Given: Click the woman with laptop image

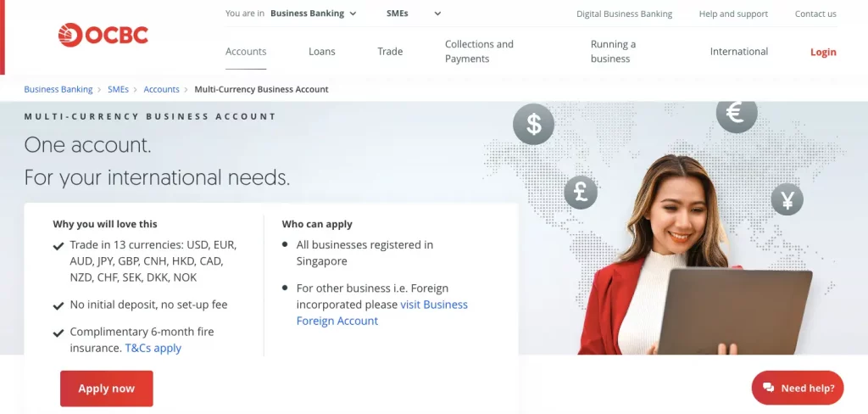Looking at the screenshot, I should (695, 255).
